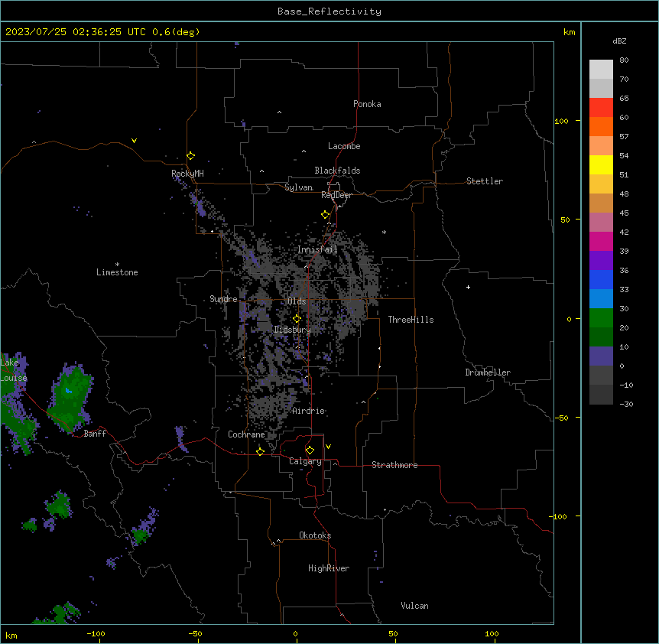Click the green 30 dBZ legend swatch
Viewport: 659px width, 644px height.
[601, 318]
